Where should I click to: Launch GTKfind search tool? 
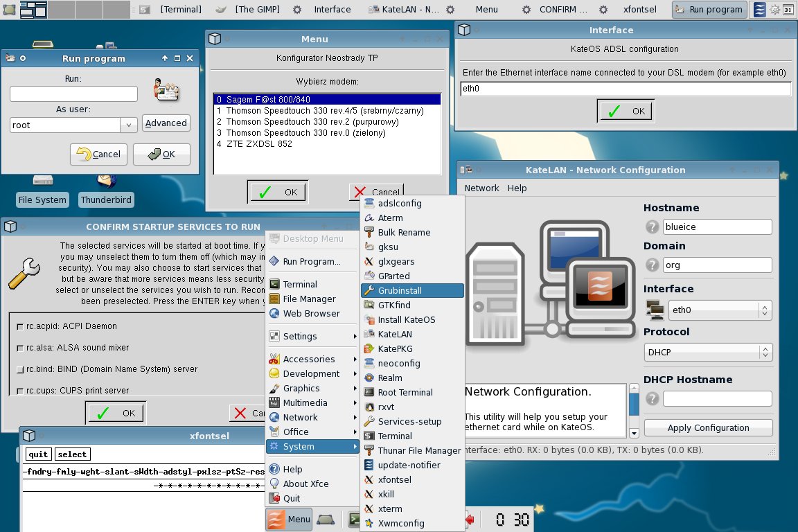pos(412,305)
